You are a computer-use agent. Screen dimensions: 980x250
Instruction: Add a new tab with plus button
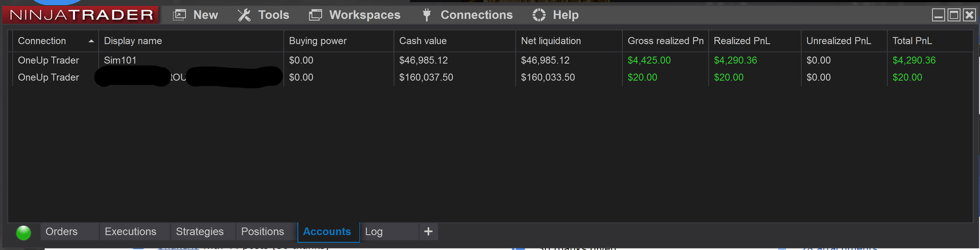click(x=428, y=231)
